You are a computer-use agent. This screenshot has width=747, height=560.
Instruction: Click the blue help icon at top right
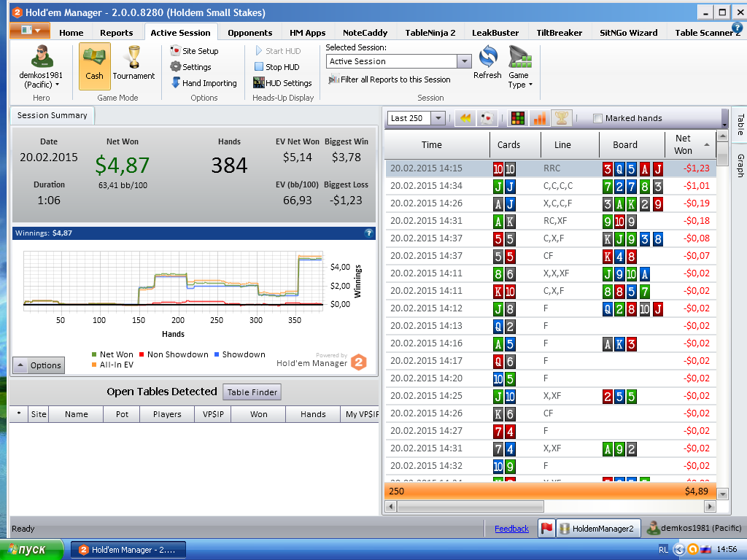[738, 28]
